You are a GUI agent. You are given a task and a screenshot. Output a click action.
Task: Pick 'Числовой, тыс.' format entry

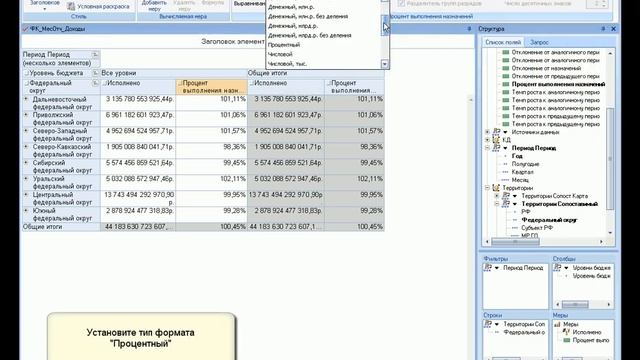coord(287,64)
